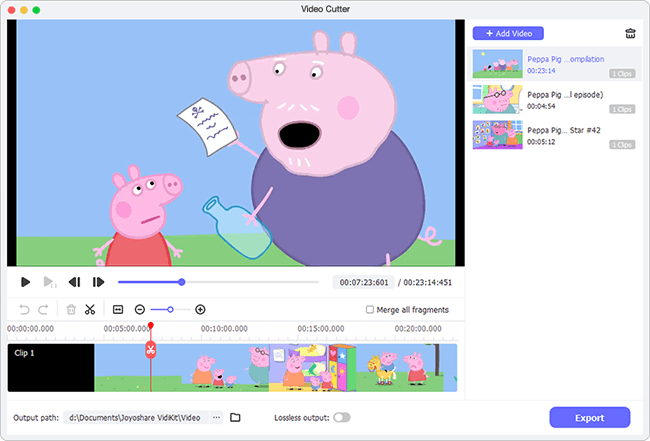This screenshot has height=441, width=650.
Task: Fit timeline to window icon
Action: pos(118,310)
